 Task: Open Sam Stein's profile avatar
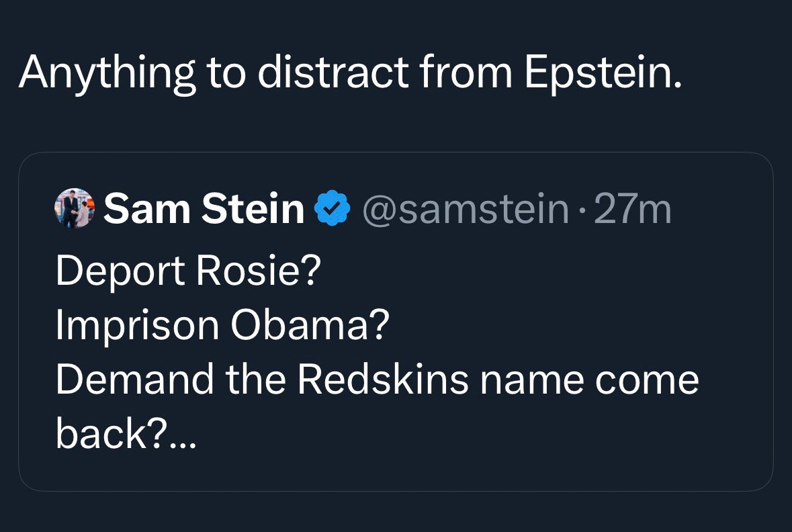coord(75,208)
